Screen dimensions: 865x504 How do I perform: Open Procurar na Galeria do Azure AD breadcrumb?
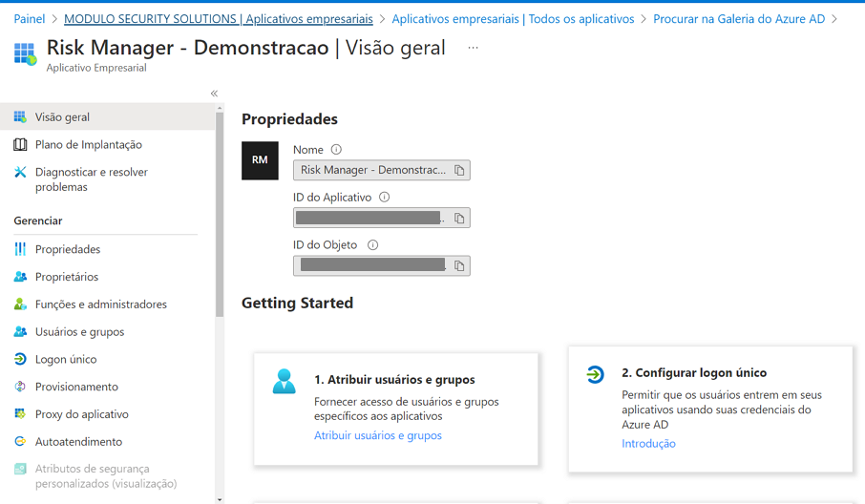click(739, 19)
